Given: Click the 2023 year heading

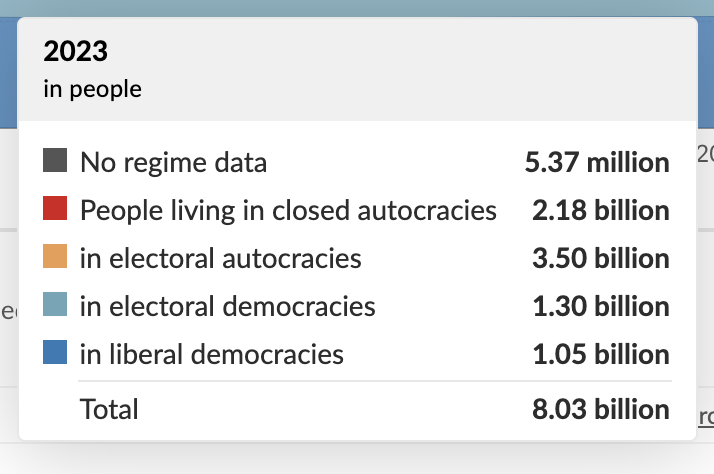Looking at the screenshot, I should (76, 51).
